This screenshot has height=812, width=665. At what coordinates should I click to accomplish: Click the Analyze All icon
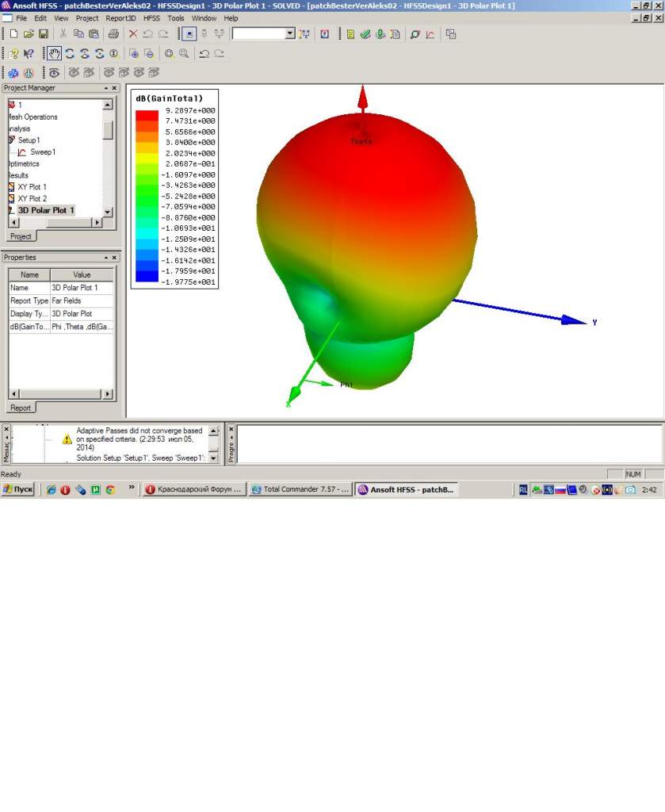tap(380, 34)
